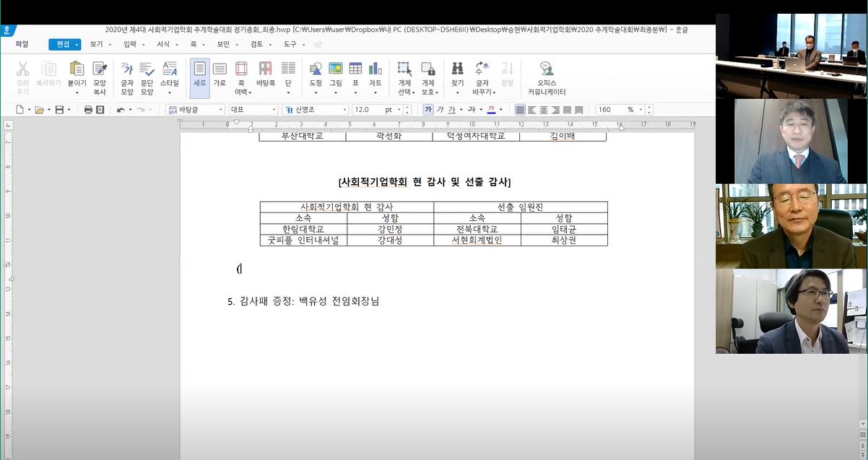Click the Chart (차트) insert icon

[376, 69]
